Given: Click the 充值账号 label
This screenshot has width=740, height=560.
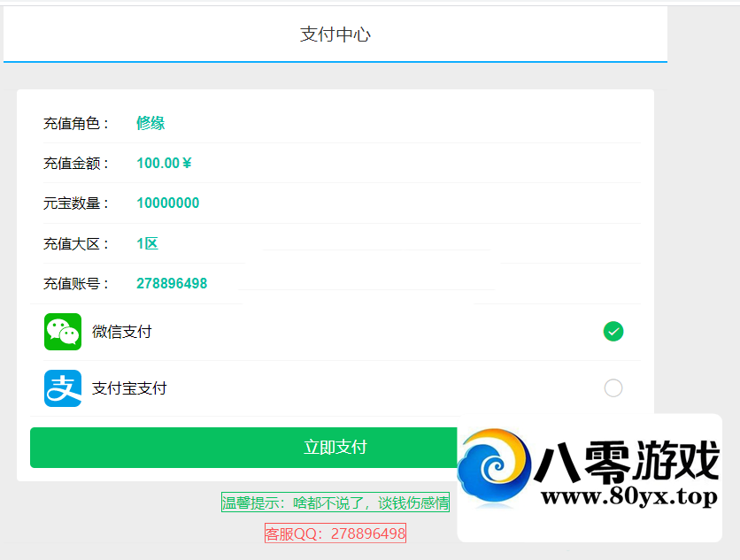Looking at the screenshot, I should 76,283.
